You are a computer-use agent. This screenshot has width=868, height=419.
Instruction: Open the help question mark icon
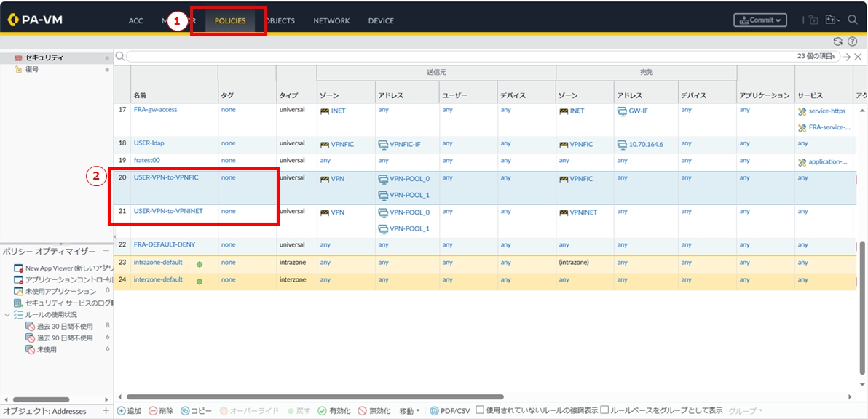(852, 42)
